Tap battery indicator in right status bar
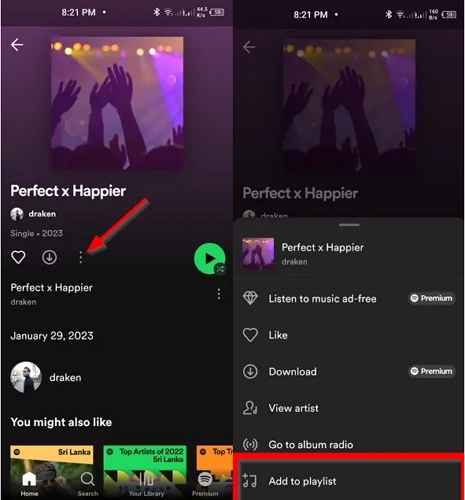 click(449, 15)
